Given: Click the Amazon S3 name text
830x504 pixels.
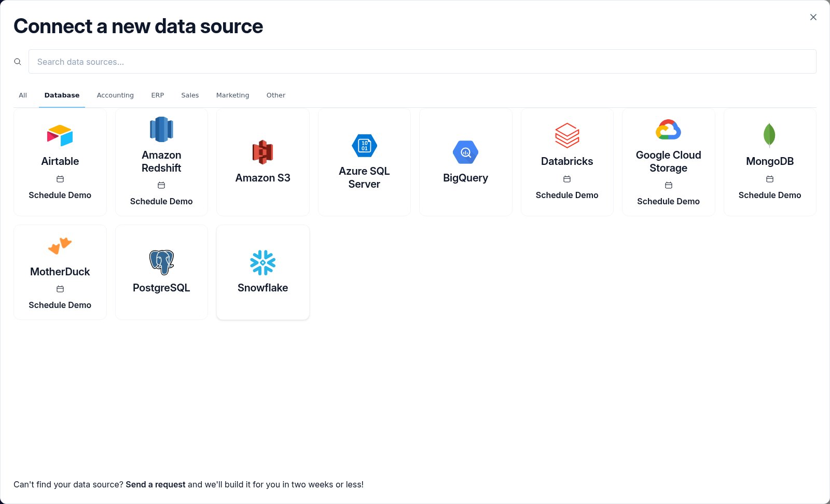Looking at the screenshot, I should (262, 178).
